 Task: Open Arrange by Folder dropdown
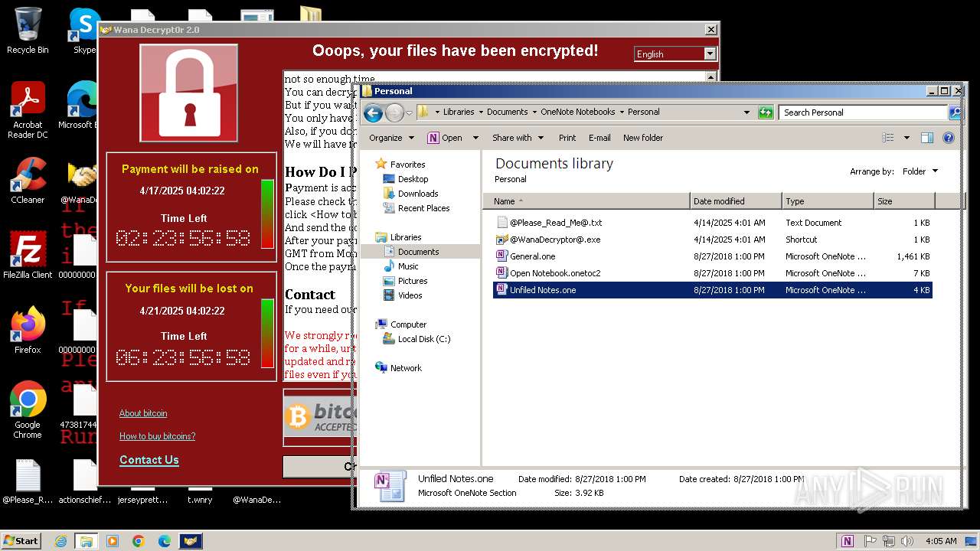coord(920,171)
